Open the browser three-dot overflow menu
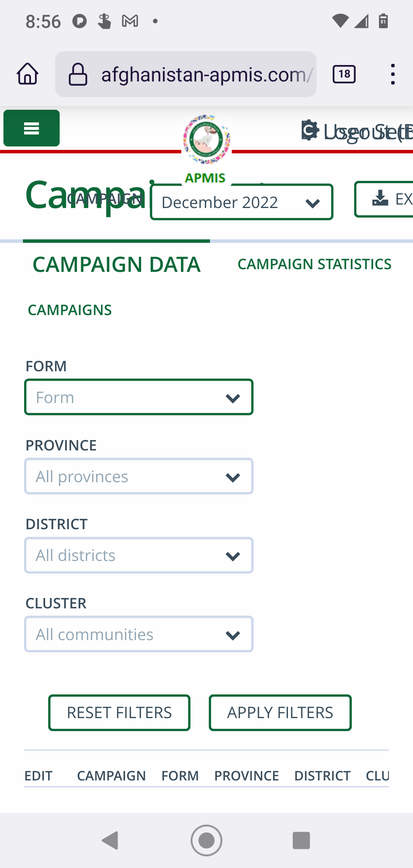Screen dimensions: 413x868 pos(392,74)
